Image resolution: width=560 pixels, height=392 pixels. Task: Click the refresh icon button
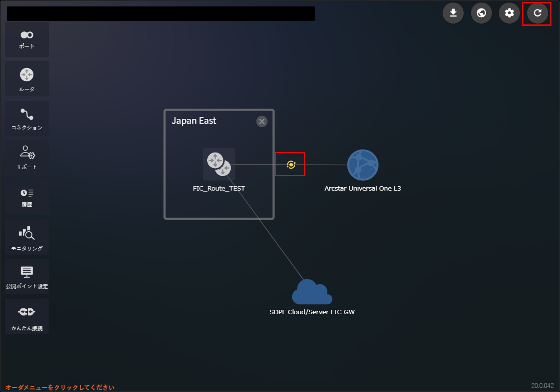(x=537, y=13)
